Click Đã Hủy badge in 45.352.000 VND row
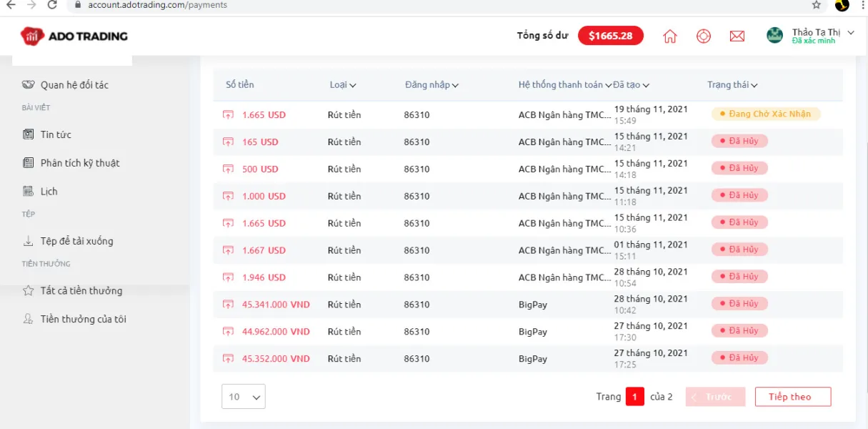 [739, 357]
